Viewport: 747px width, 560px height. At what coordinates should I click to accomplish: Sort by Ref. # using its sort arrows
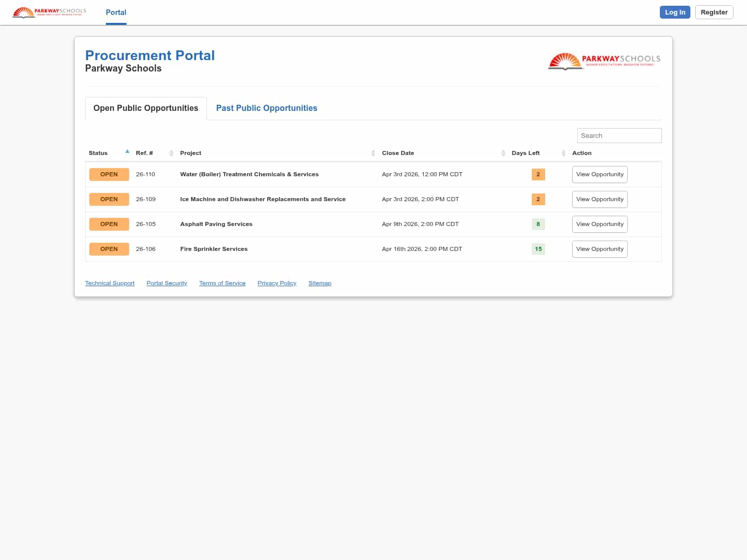tap(171, 153)
